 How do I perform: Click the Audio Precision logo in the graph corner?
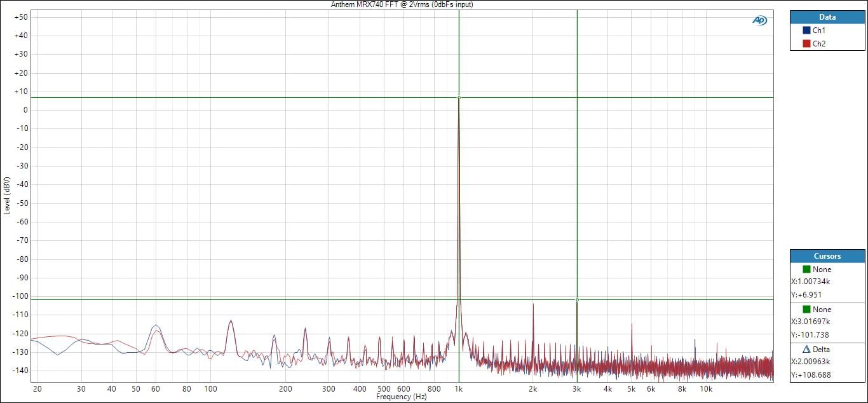coord(759,20)
